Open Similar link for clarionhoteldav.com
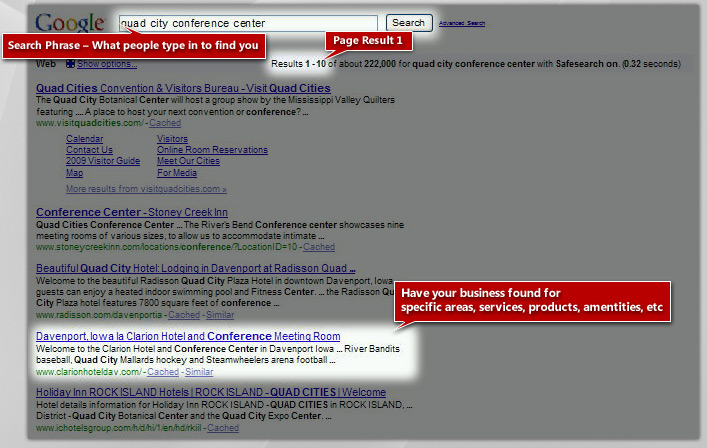This screenshot has height=448, width=707. 199,372
